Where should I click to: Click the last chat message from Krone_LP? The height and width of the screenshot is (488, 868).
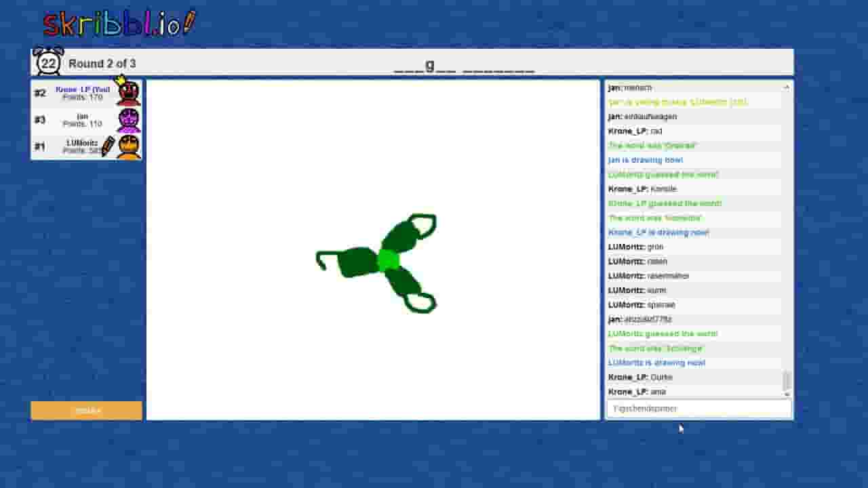click(637, 392)
